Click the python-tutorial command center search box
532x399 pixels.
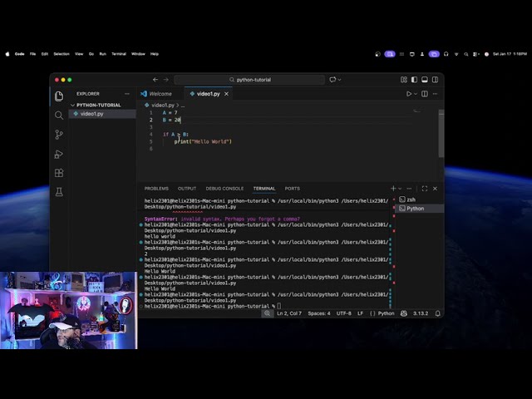tap(249, 80)
